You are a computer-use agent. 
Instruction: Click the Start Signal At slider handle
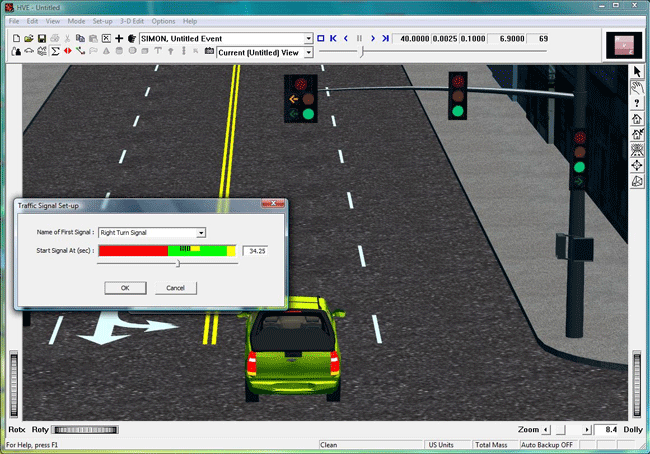tap(178, 264)
